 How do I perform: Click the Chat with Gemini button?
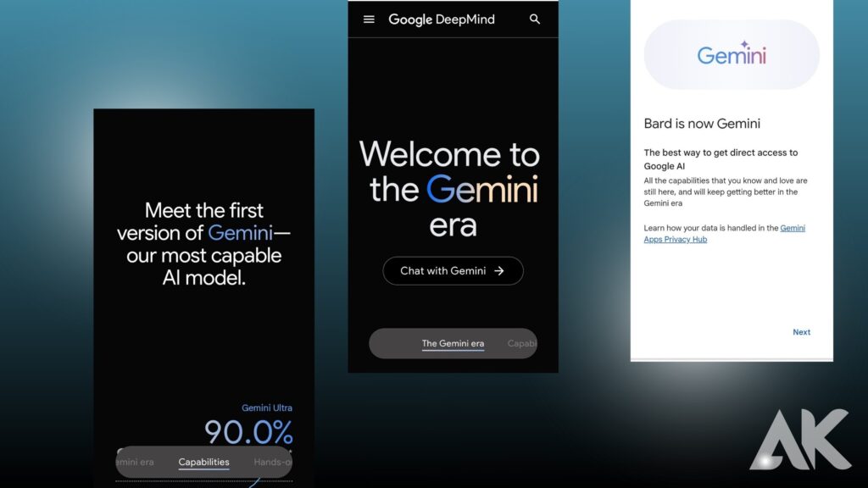pos(453,270)
